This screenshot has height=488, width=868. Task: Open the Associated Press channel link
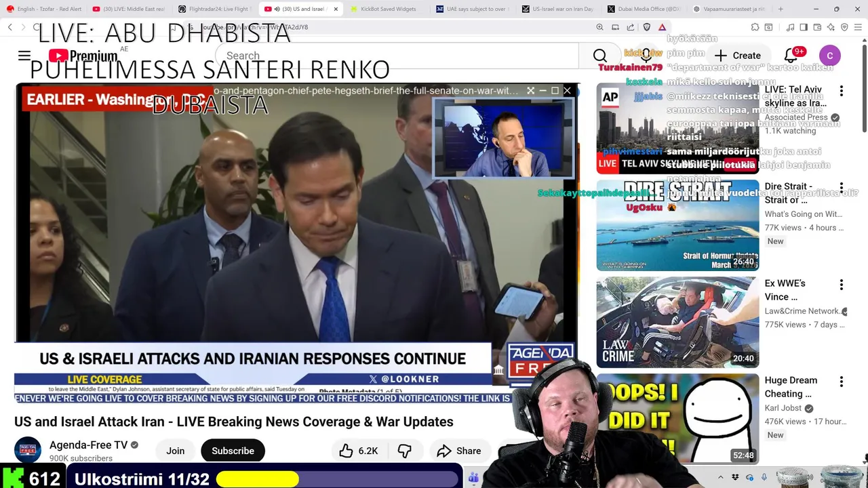796,117
